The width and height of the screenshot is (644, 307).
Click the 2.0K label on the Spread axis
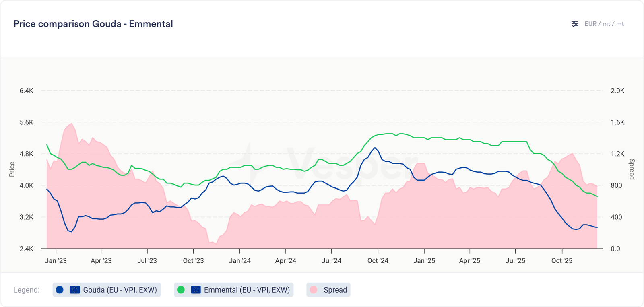coord(617,91)
